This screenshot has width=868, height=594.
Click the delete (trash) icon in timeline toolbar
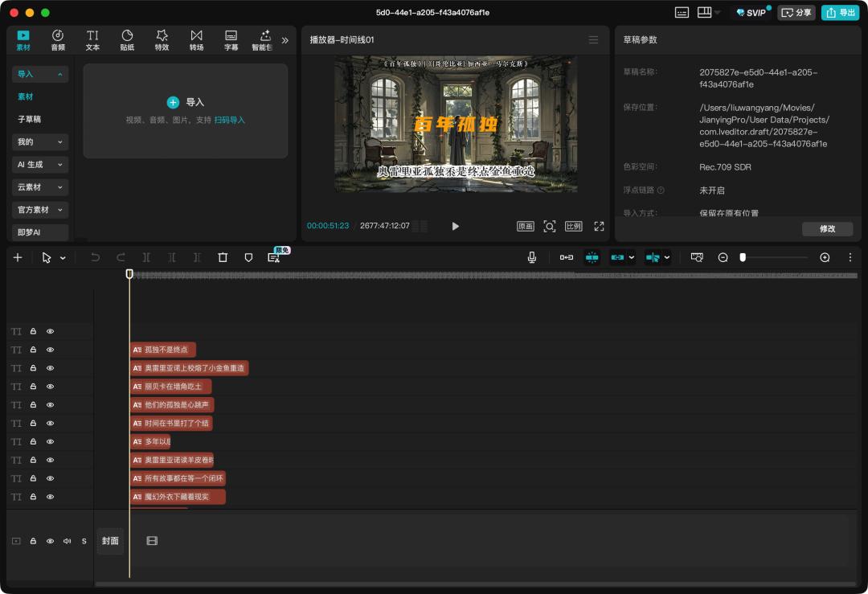(x=223, y=257)
